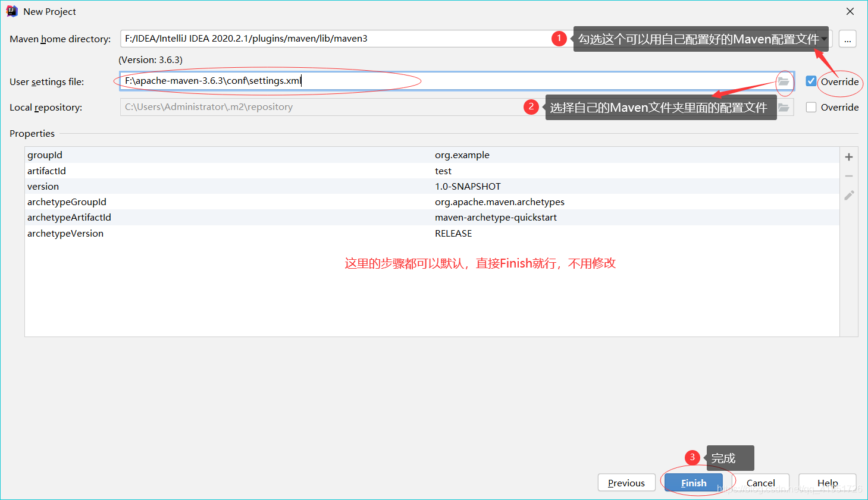This screenshot has width=868, height=500.
Task: Click the User settings file input field
Action: tap(357, 81)
